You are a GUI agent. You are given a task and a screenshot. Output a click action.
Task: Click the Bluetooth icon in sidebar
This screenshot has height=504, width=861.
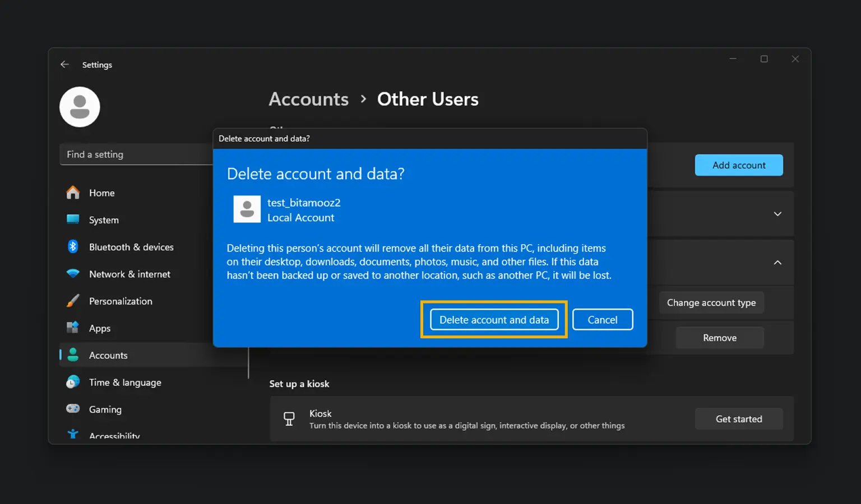[x=73, y=246]
